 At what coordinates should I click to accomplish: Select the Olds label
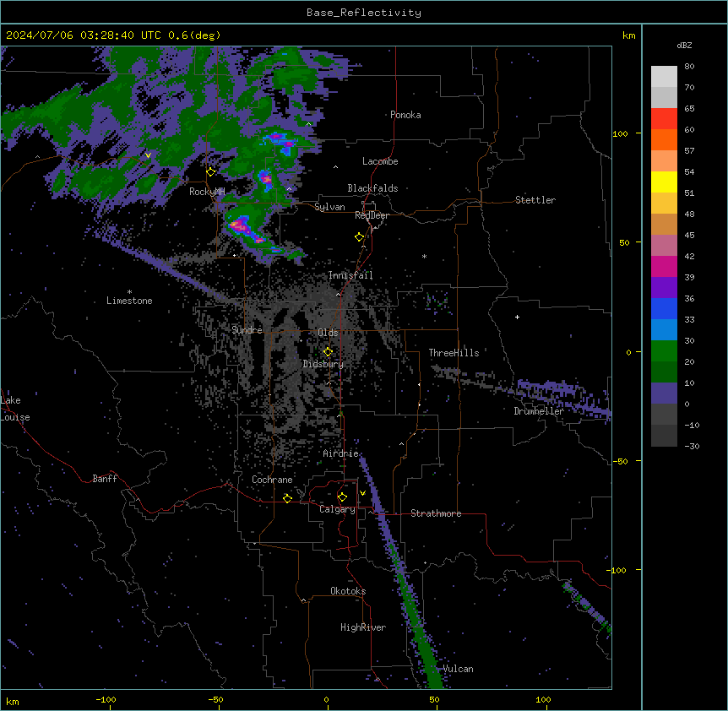[x=328, y=333]
